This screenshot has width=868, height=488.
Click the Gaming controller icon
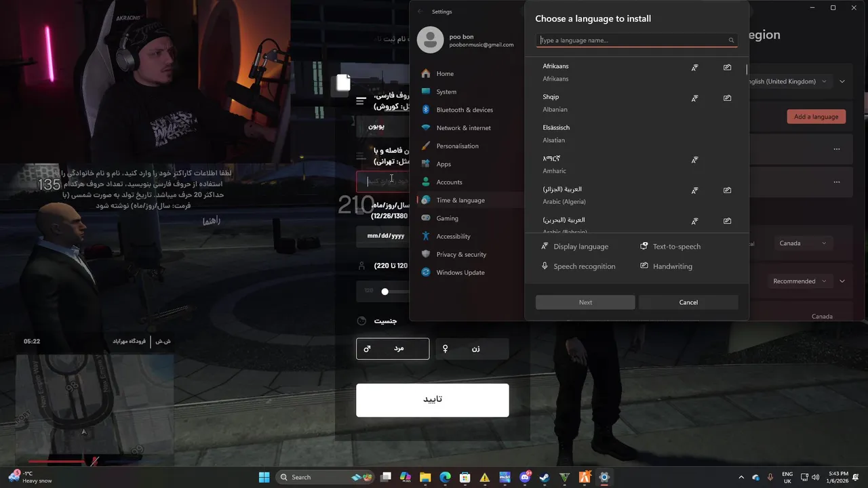click(426, 218)
